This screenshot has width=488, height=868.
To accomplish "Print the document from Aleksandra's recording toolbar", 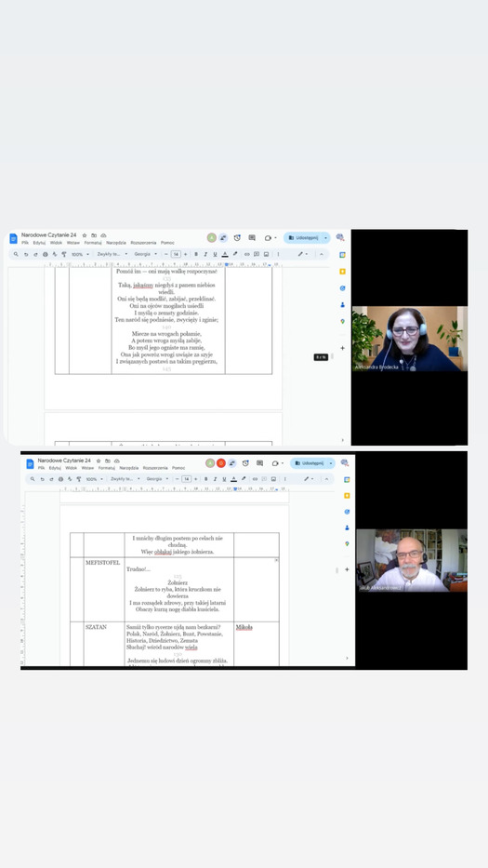I will [x=46, y=254].
